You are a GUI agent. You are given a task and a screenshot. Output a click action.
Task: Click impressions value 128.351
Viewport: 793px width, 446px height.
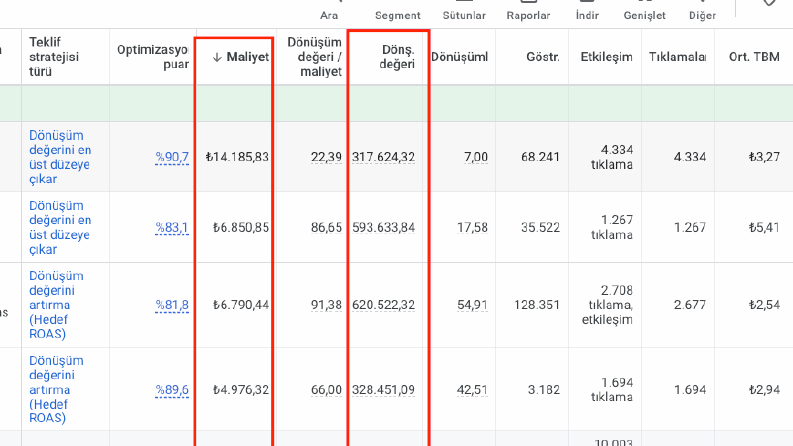pyautogui.click(x=537, y=305)
